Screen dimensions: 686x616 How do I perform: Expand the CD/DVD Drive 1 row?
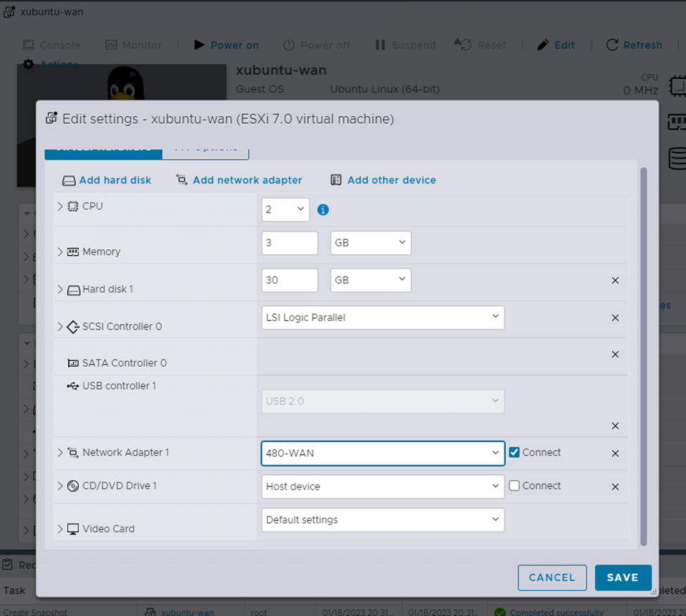click(60, 486)
